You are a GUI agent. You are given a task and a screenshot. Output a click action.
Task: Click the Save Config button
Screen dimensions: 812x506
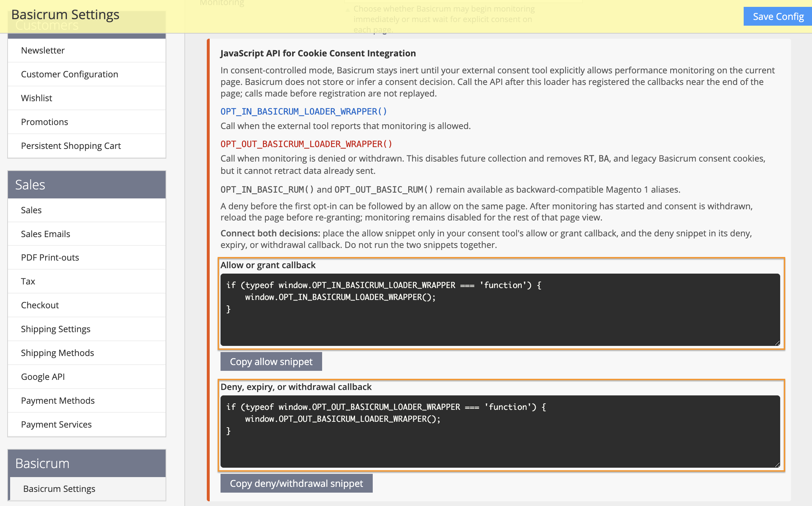click(778, 16)
